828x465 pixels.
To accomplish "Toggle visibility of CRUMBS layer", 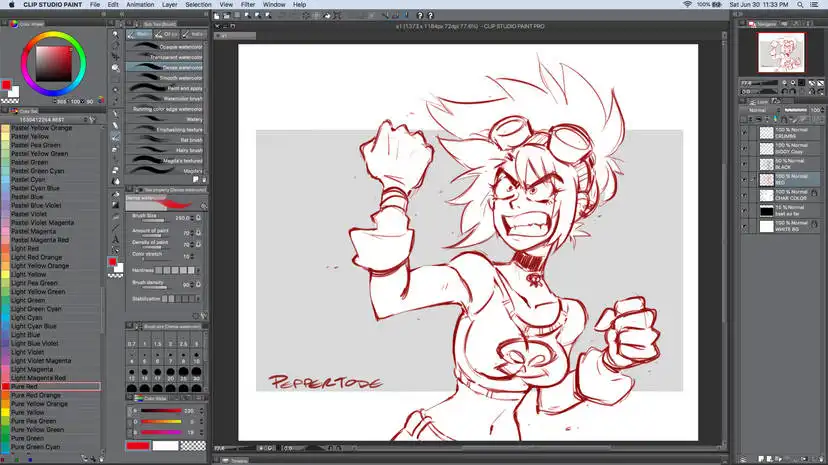I will coord(745,133).
